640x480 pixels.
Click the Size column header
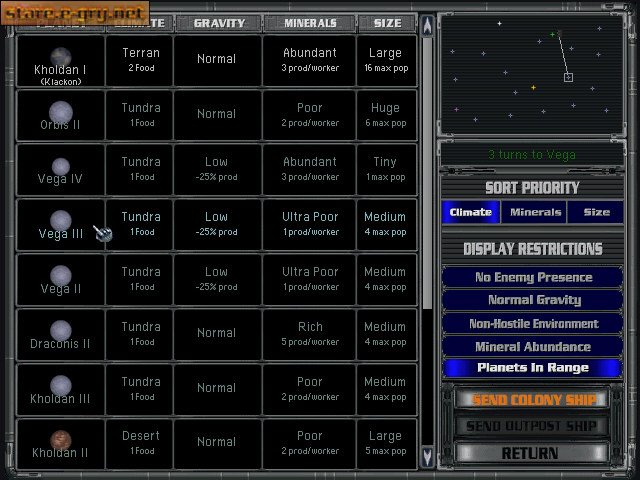point(387,23)
